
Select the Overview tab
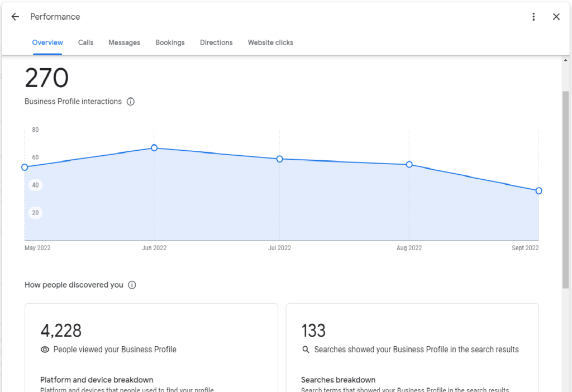47,42
